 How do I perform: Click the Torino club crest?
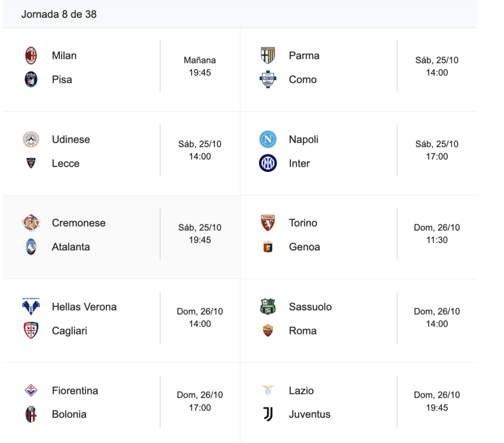(268, 223)
